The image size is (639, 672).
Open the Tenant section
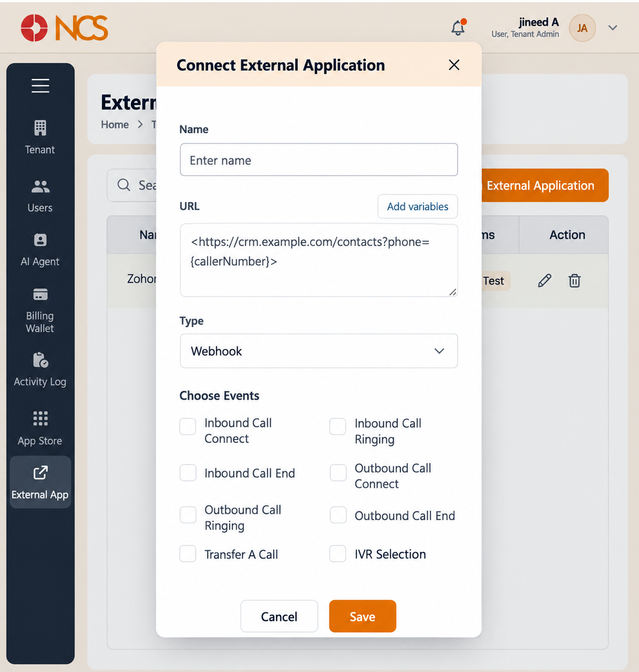[x=40, y=137]
